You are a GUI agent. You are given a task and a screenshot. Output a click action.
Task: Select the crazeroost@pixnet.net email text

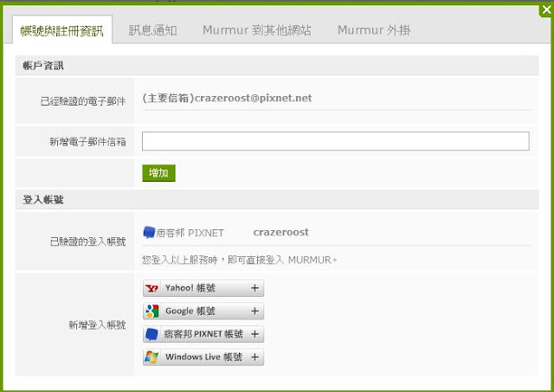point(254,98)
